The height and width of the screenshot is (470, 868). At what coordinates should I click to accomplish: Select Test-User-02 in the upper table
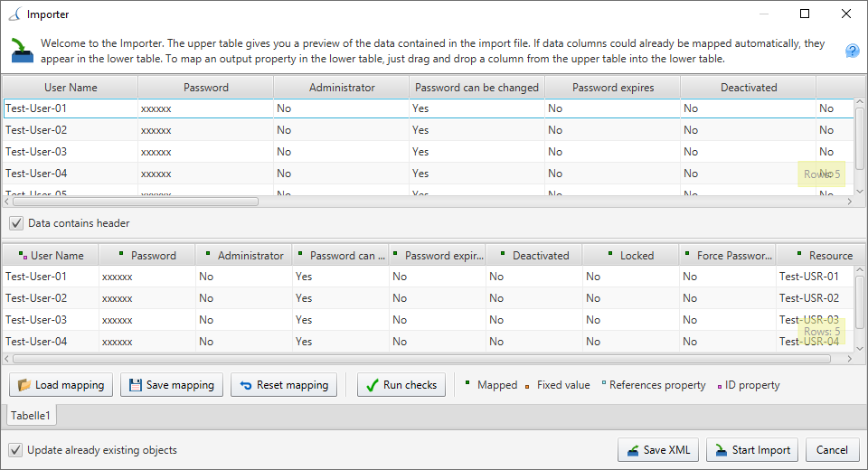(36, 129)
